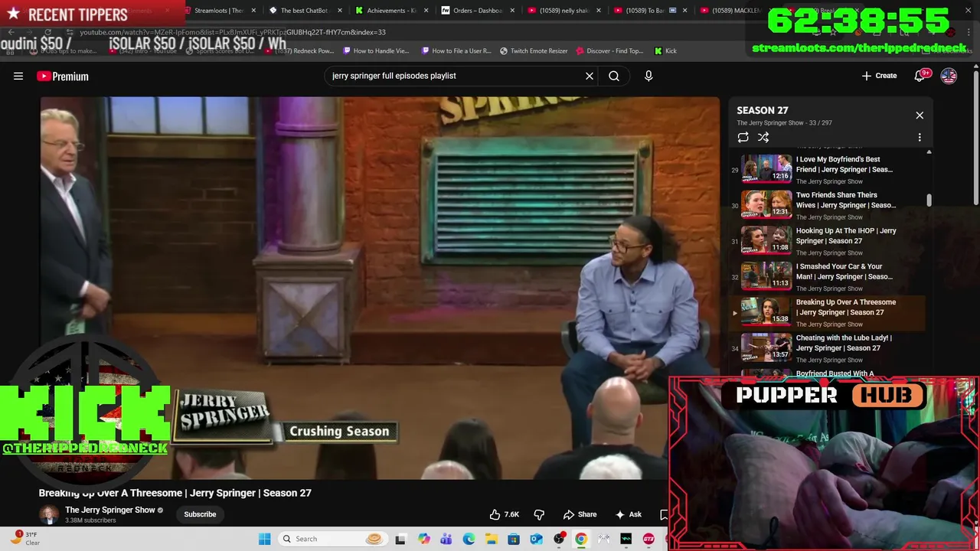980x551 pixels.
Task: Toggle playlist shuffle
Action: (763, 138)
